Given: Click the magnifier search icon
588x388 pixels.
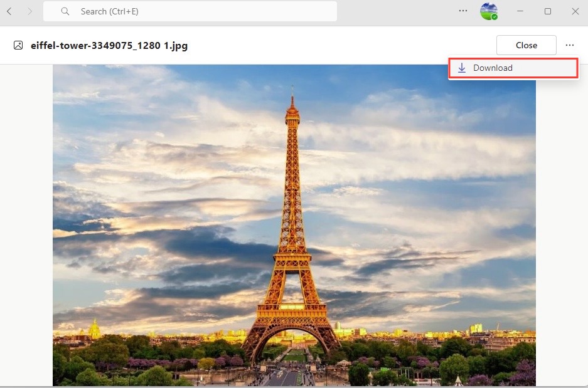Looking at the screenshot, I should (65, 11).
